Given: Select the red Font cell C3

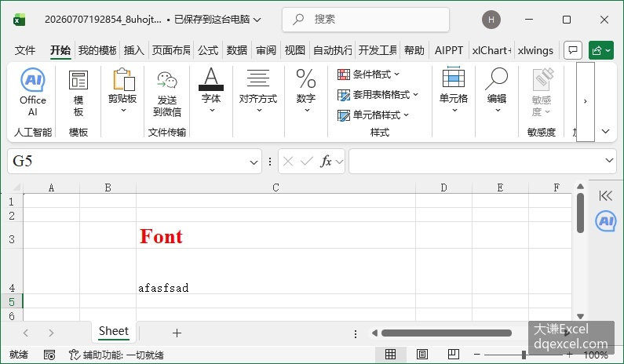Looking at the screenshot, I should tap(276, 235).
